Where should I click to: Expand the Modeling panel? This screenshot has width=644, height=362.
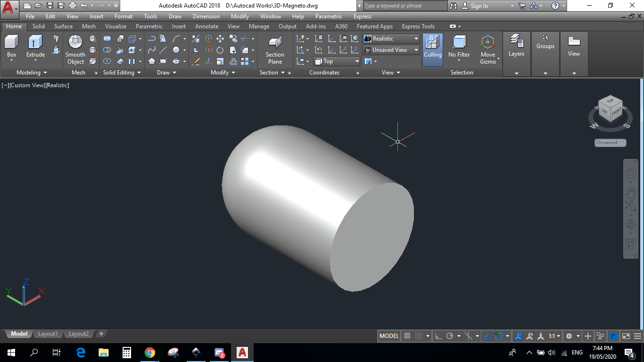point(32,73)
